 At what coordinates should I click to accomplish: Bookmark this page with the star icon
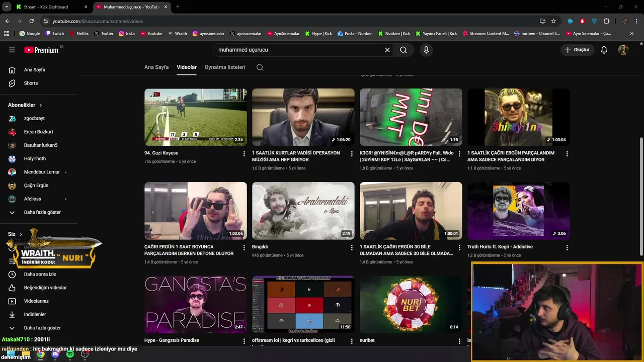(x=553, y=21)
